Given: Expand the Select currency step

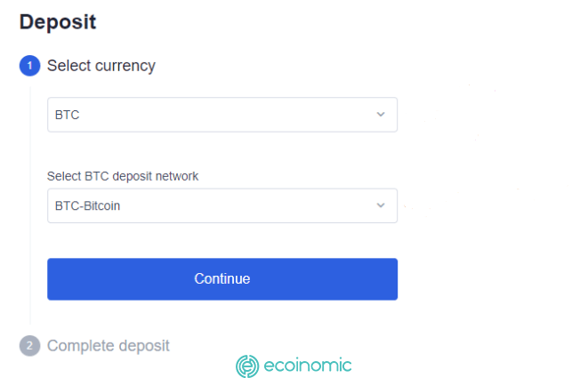Looking at the screenshot, I should [87, 66].
